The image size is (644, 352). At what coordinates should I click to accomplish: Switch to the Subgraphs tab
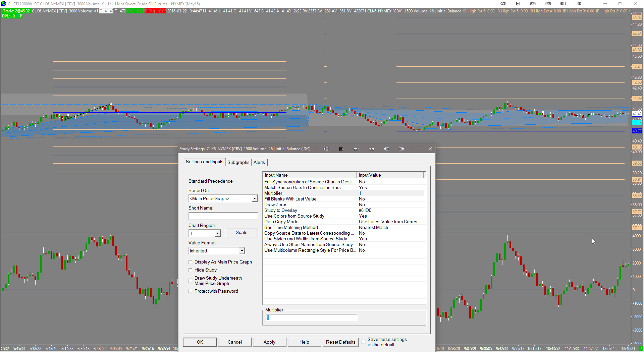[x=238, y=162]
